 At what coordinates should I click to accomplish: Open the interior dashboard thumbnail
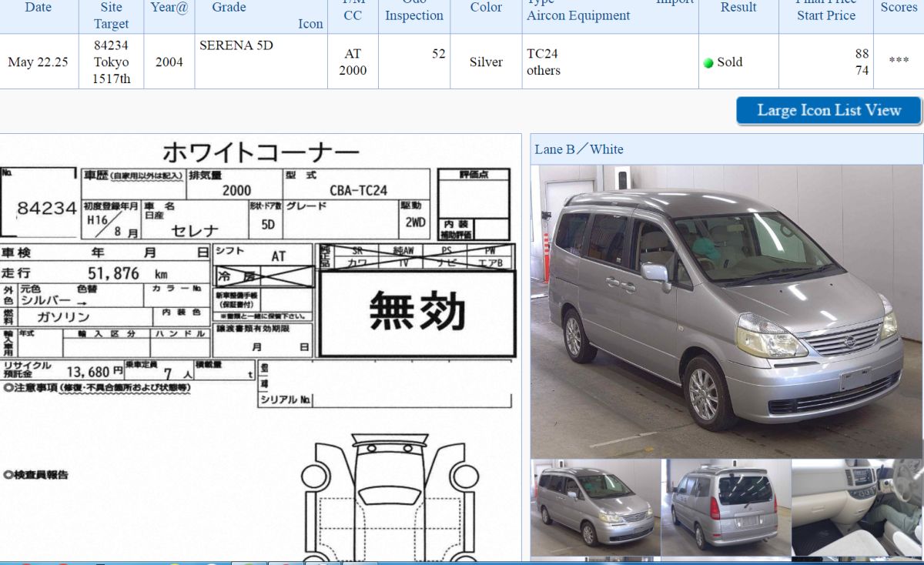pyautogui.click(x=857, y=507)
